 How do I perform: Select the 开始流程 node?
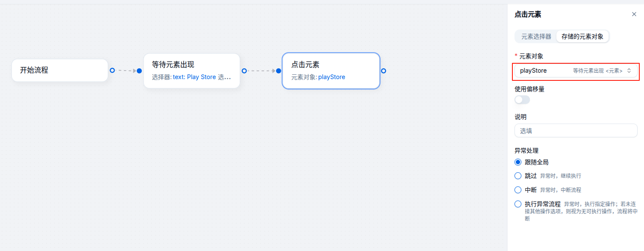pos(60,70)
